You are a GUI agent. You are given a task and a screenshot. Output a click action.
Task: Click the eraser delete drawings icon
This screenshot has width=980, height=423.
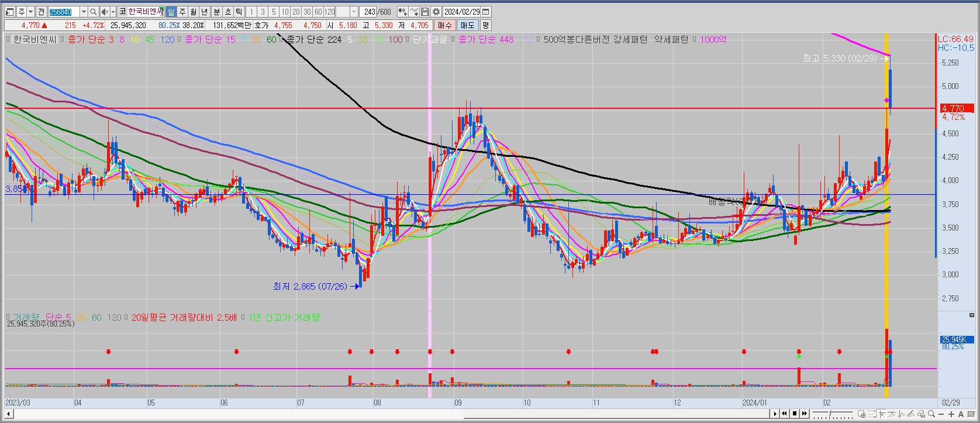click(922, 414)
